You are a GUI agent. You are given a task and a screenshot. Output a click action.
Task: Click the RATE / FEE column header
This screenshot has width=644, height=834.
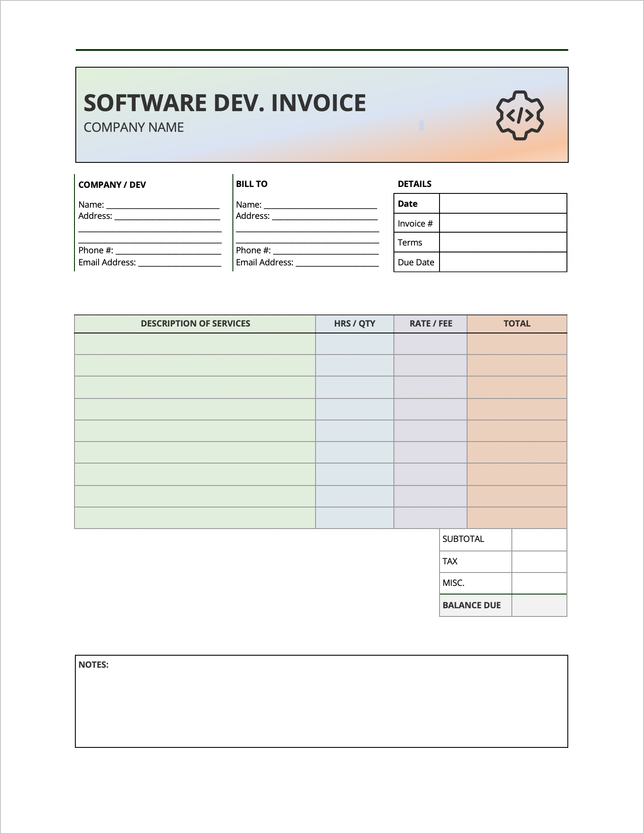(430, 324)
